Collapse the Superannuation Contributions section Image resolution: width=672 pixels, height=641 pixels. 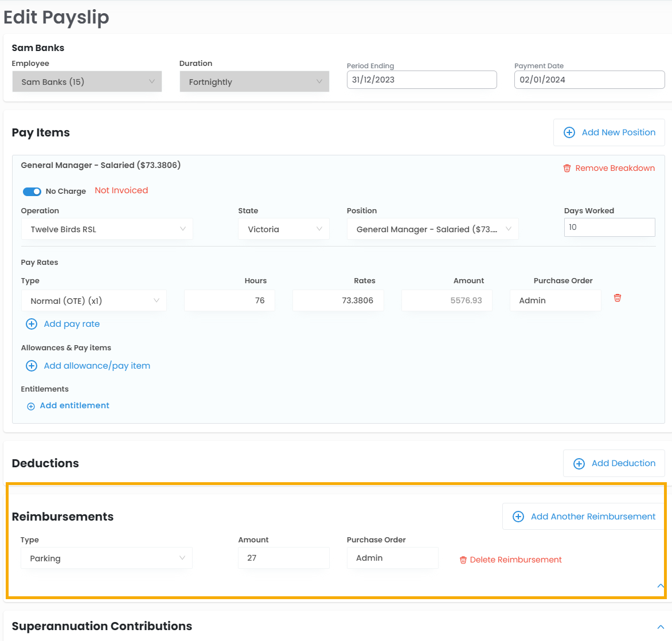click(x=661, y=627)
